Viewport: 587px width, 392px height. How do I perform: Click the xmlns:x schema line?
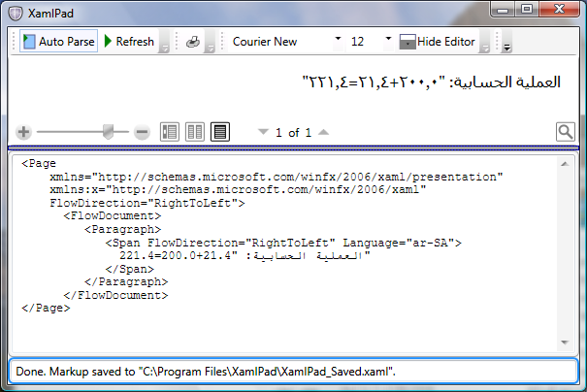click(238, 190)
